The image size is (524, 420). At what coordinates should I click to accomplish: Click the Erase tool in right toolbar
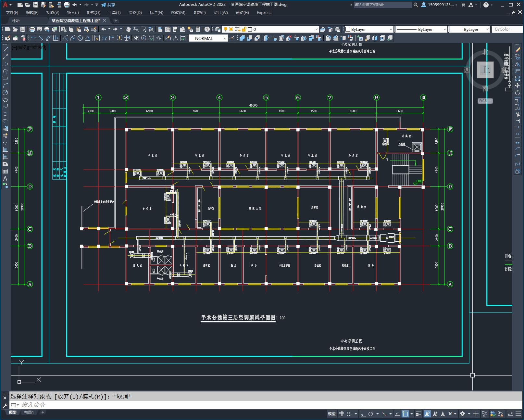coord(518,50)
